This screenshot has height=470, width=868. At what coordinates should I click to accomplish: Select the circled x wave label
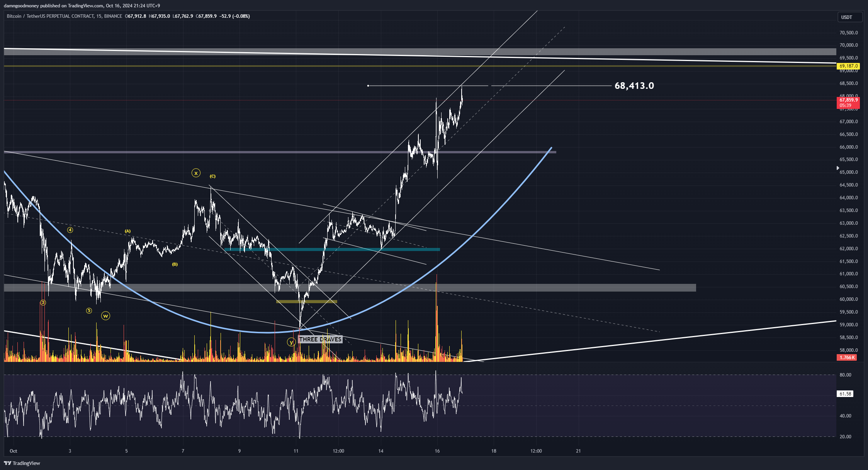[x=196, y=173]
